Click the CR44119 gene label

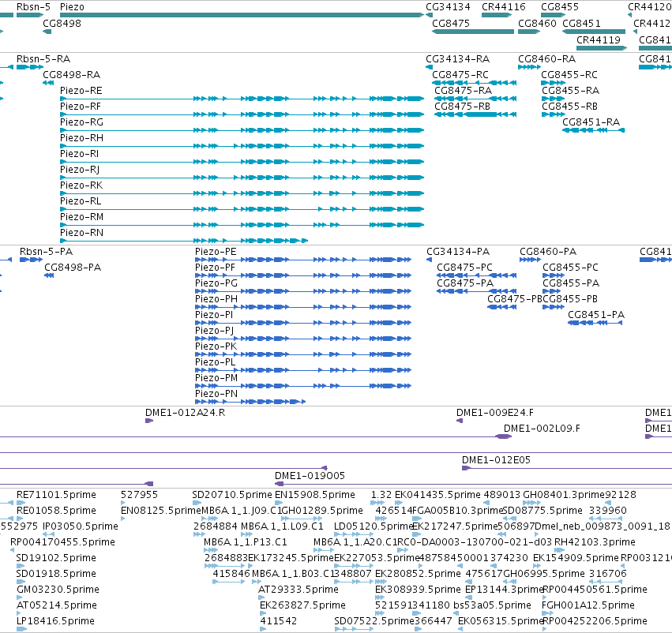tap(599, 39)
